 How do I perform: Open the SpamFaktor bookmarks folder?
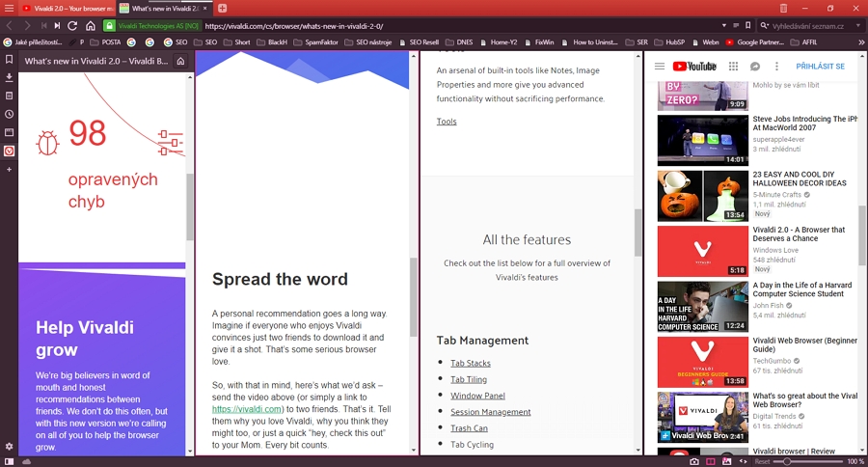coord(315,42)
